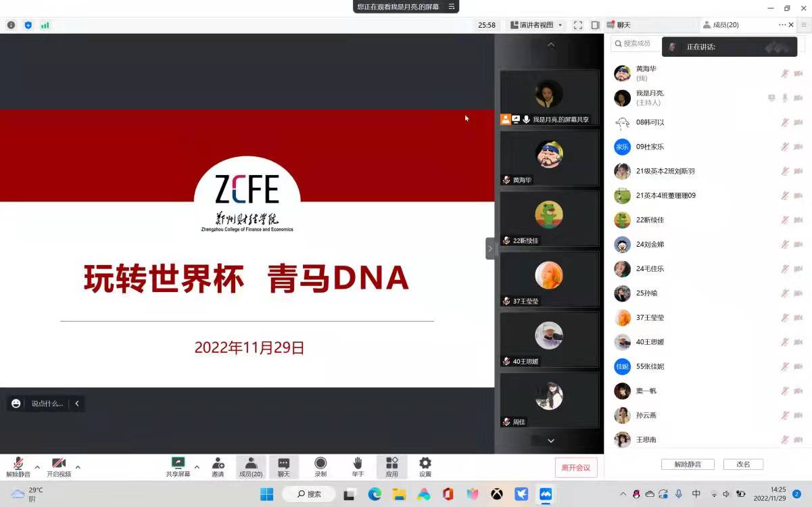This screenshot has width=812, height=507.
Task: Open 设置 settings gear
Action: click(x=425, y=467)
